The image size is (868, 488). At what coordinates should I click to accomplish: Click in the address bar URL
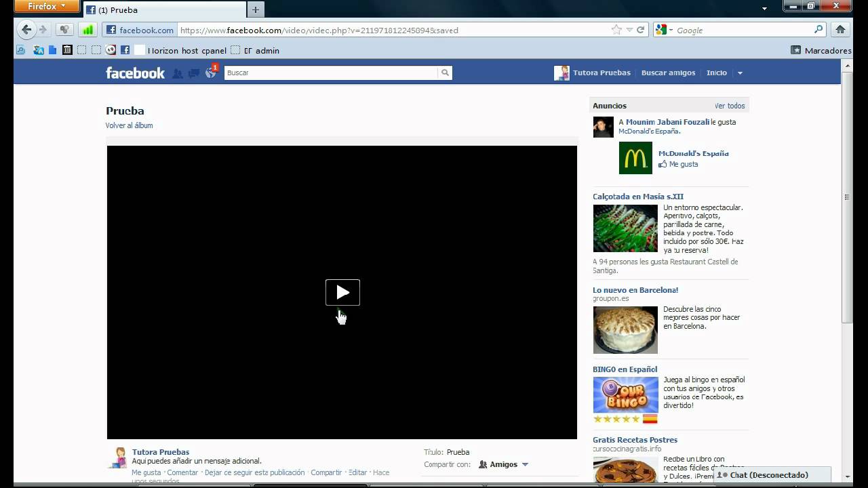393,30
